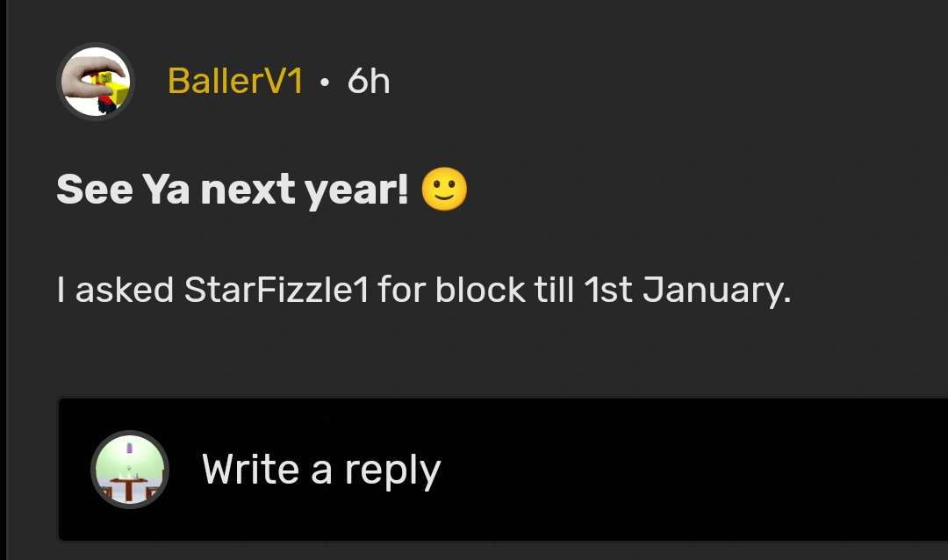This screenshot has width=948, height=560.
Task: Click your avatar beside the reply box
Action: coord(130,470)
